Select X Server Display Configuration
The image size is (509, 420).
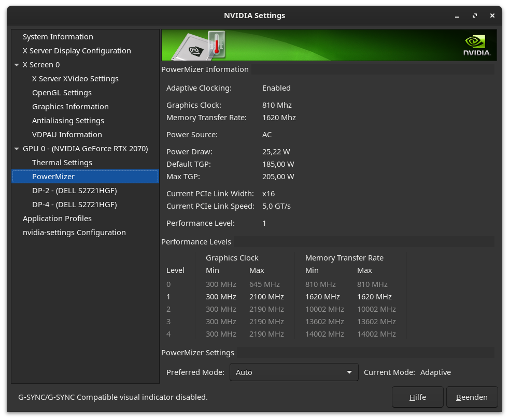click(x=77, y=51)
